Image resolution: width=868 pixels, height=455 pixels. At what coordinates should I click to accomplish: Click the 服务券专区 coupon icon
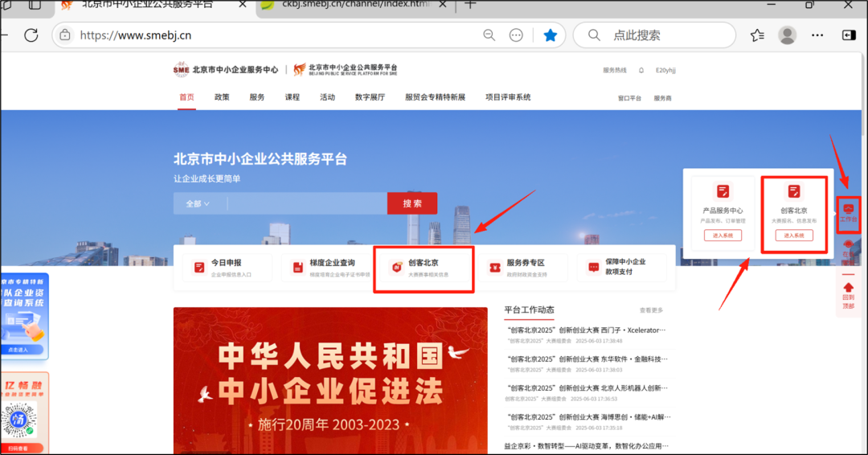(x=495, y=268)
